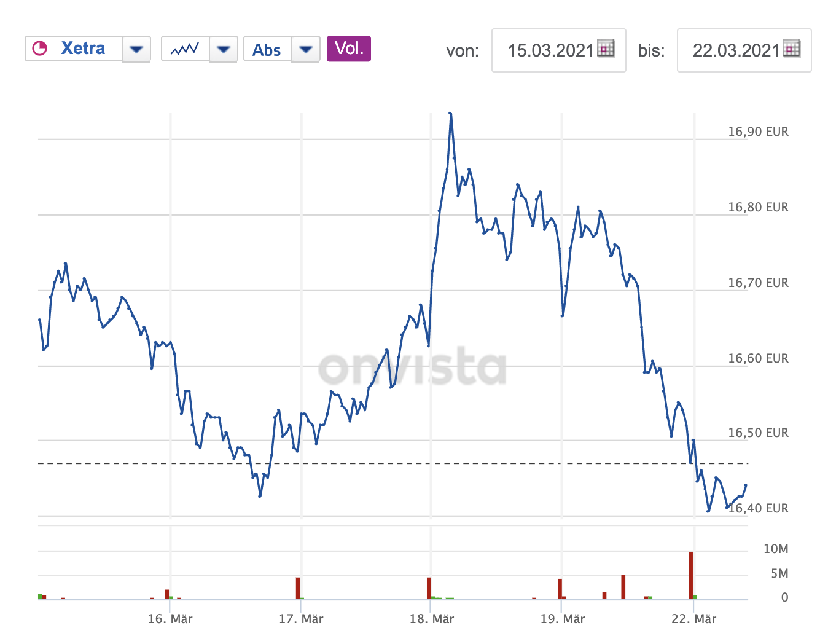Screen dimensions: 828x644
Task: Click the tallest red volume bar
Action: point(690,575)
